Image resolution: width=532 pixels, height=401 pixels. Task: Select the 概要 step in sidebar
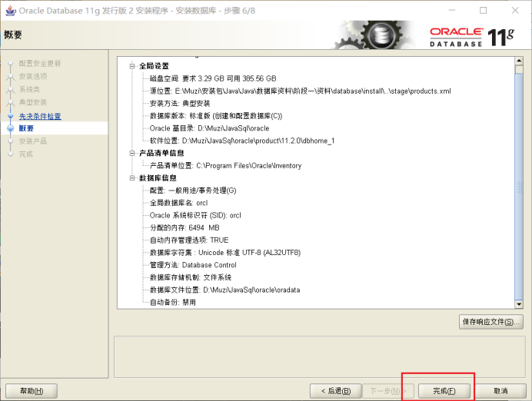(x=26, y=128)
